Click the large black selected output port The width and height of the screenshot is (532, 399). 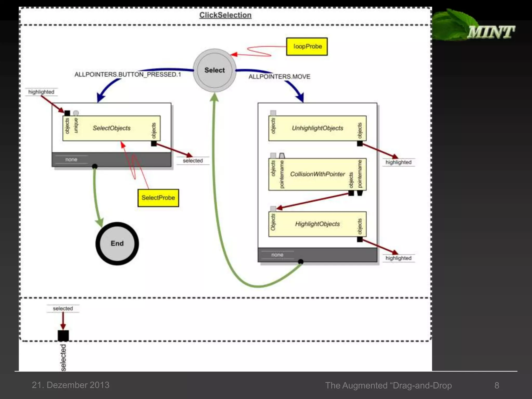(63, 336)
